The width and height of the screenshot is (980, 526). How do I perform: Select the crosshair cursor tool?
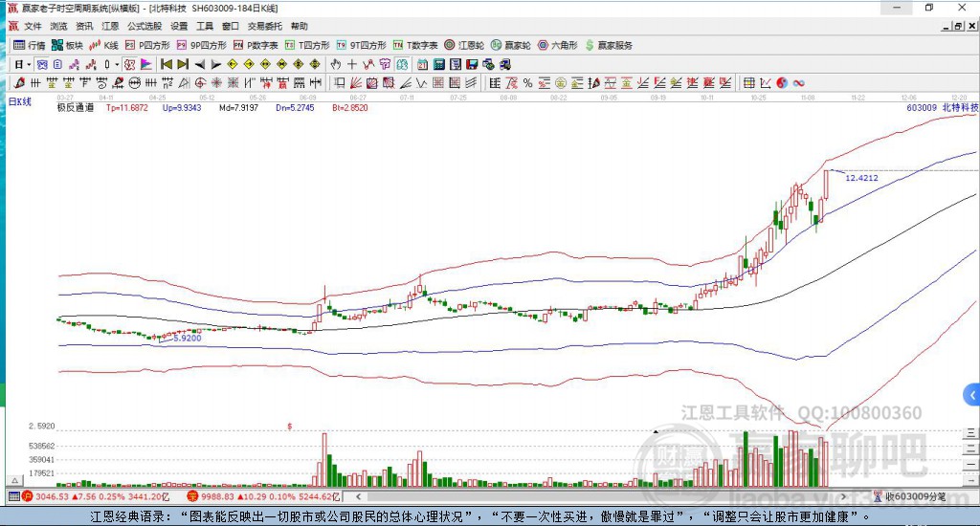(x=352, y=64)
